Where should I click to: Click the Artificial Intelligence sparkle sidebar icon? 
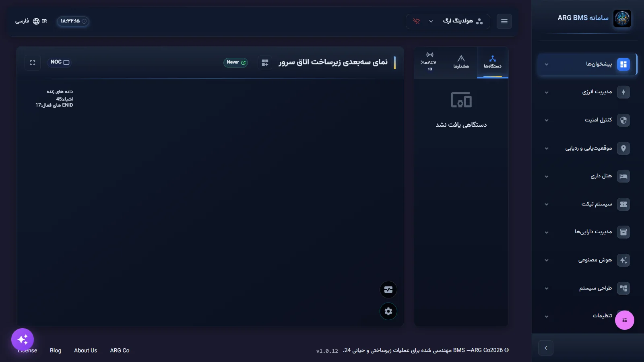click(x=623, y=260)
